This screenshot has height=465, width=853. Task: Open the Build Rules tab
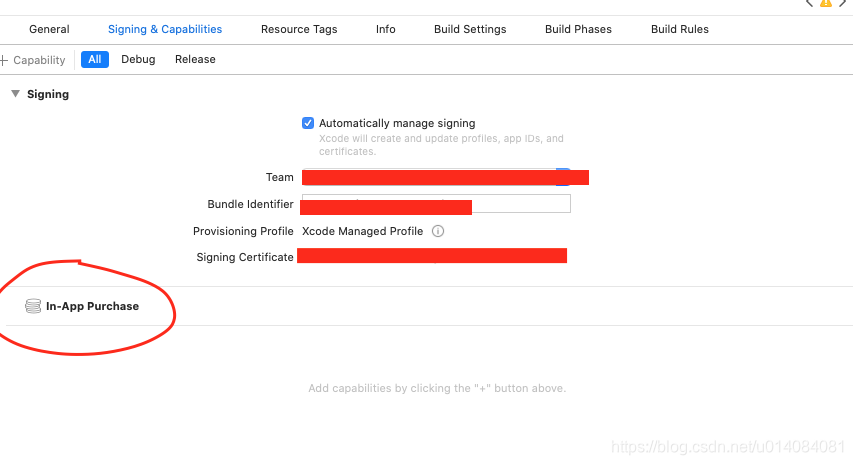tap(680, 30)
